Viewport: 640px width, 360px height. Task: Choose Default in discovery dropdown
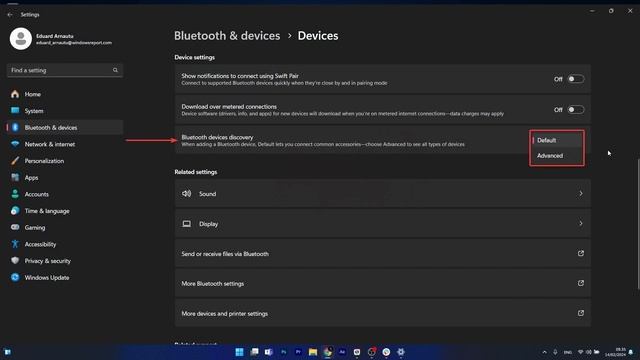click(x=557, y=140)
